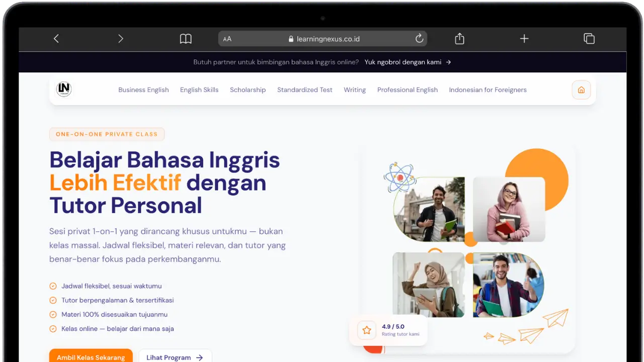Viewport: 644px width, 362px height.
Task: Open the share sheet icon
Action: click(459, 39)
